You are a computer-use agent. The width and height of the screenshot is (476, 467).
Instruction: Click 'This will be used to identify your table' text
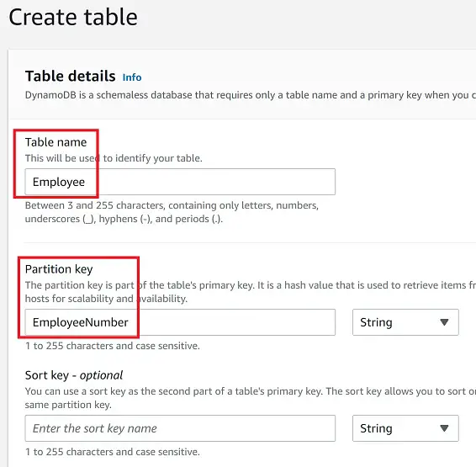pyautogui.click(x=114, y=158)
